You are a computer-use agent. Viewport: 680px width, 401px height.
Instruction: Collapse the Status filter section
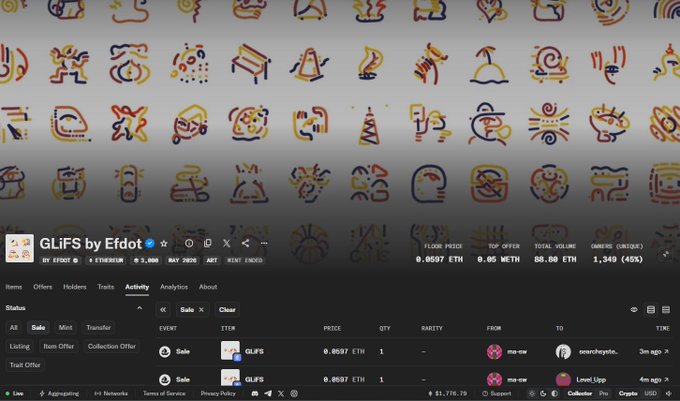click(x=139, y=308)
